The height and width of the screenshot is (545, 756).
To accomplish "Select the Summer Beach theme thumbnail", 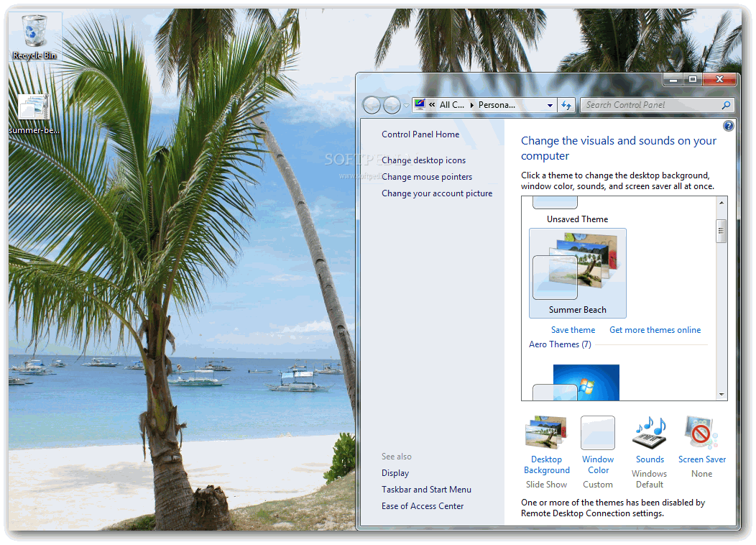I will (x=578, y=273).
